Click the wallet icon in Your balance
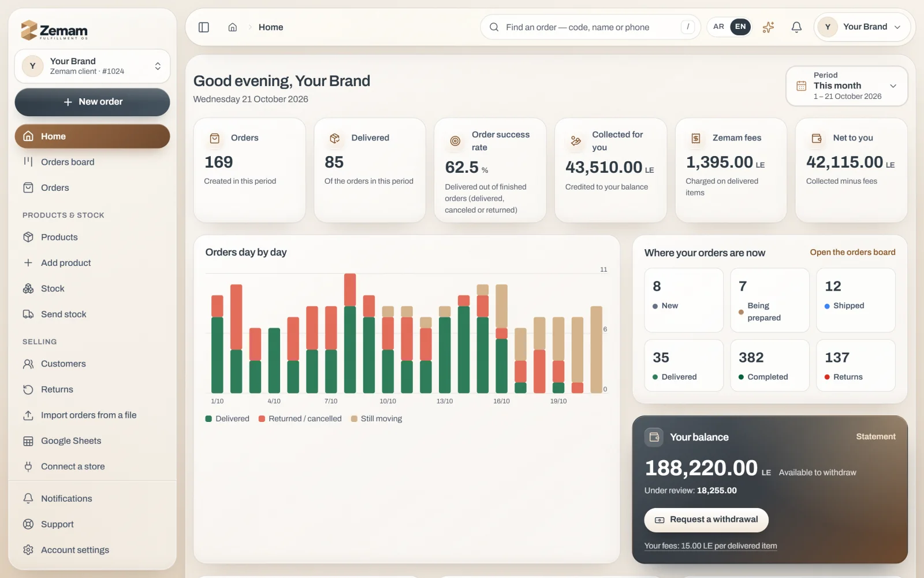 click(x=654, y=437)
